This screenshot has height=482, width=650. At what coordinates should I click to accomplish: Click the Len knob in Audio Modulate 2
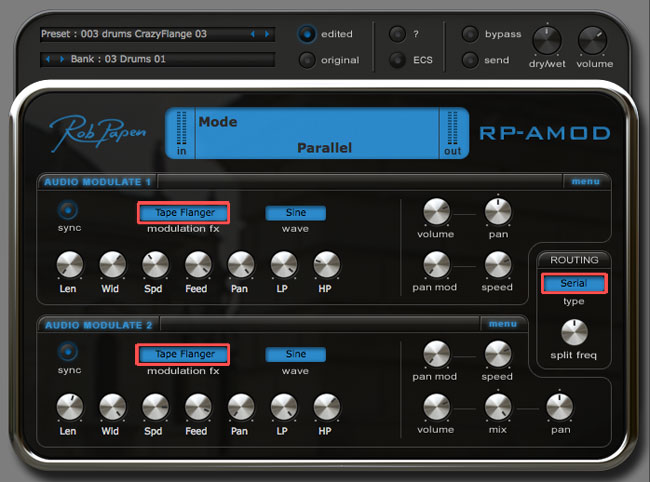70,407
